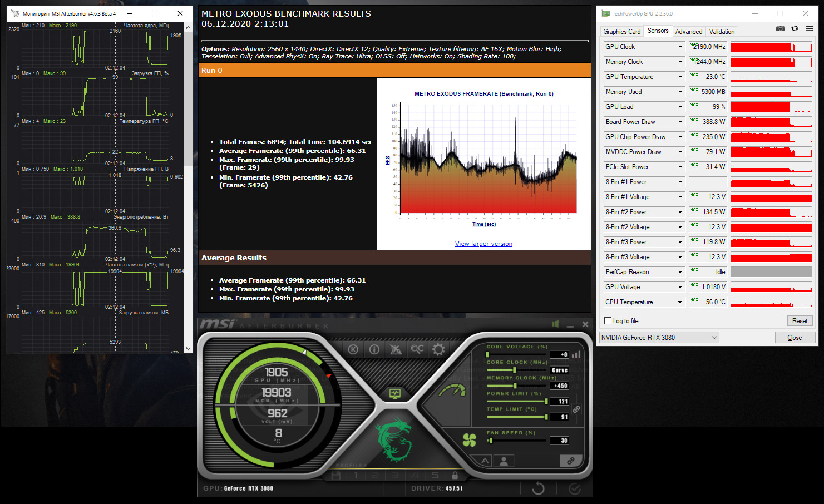Image resolution: width=824 pixels, height=504 pixels.
Task: Expand the Memory Used sensor dropdown
Action: pos(680,92)
